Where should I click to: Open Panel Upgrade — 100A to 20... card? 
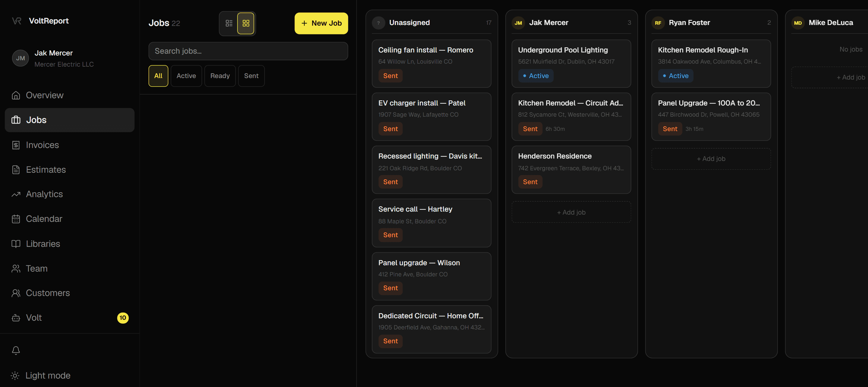pos(711,117)
